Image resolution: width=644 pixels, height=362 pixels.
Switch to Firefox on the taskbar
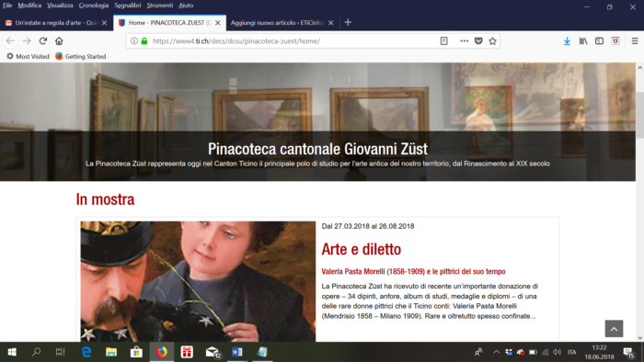pyautogui.click(x=162, y=352)
